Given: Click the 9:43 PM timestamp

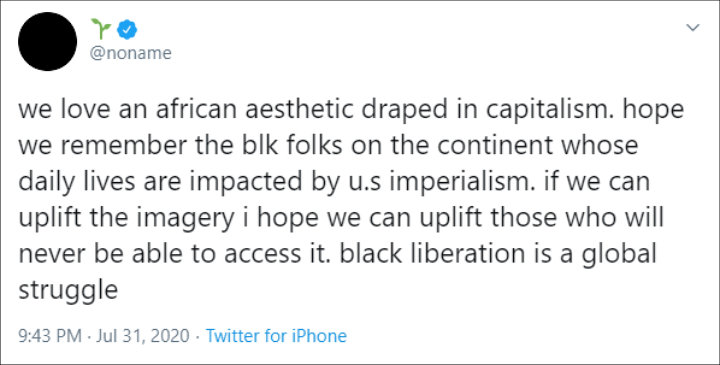Looking at the screenshot, I should pyautogui.click(x=50, y=336).
